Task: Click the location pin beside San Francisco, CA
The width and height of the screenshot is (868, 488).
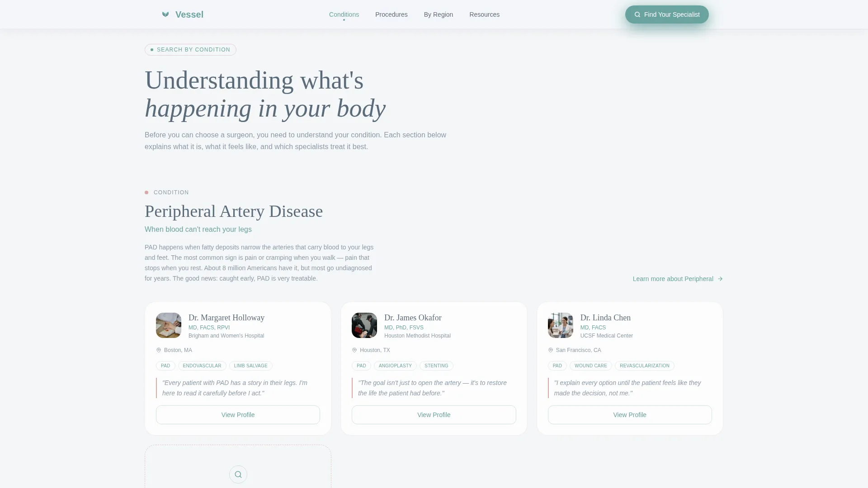Action: (551, 350)
